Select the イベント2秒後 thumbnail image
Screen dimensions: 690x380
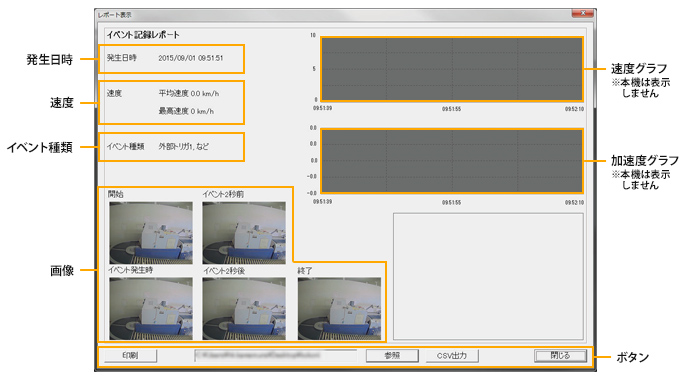(x=244, y=308)
